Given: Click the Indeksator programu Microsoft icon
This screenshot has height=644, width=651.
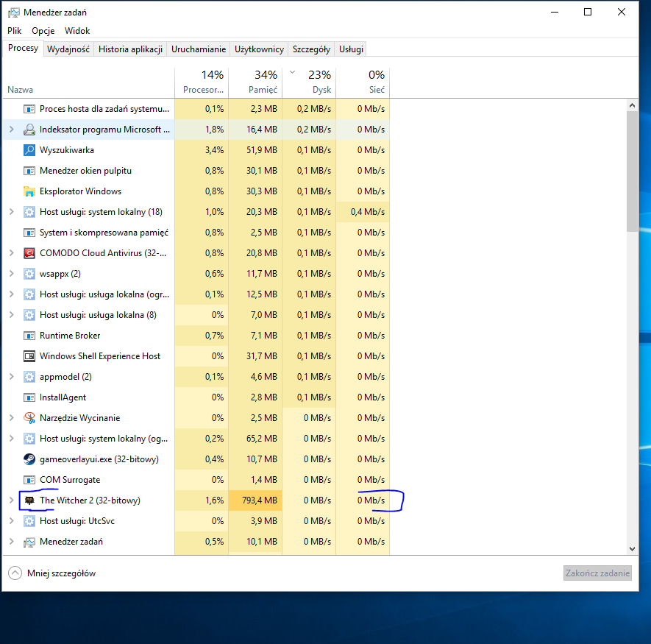Looking at the screenshot, I should tap(29, 130).
